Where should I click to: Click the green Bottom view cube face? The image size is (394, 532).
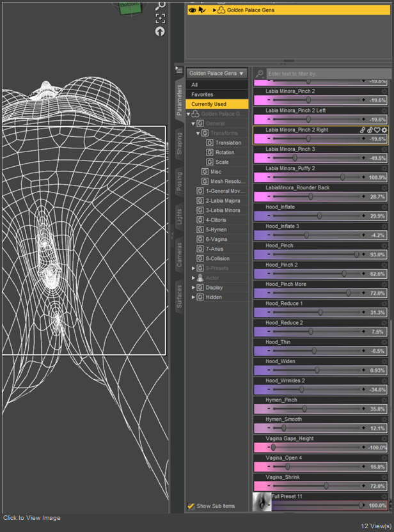[129, 8]
